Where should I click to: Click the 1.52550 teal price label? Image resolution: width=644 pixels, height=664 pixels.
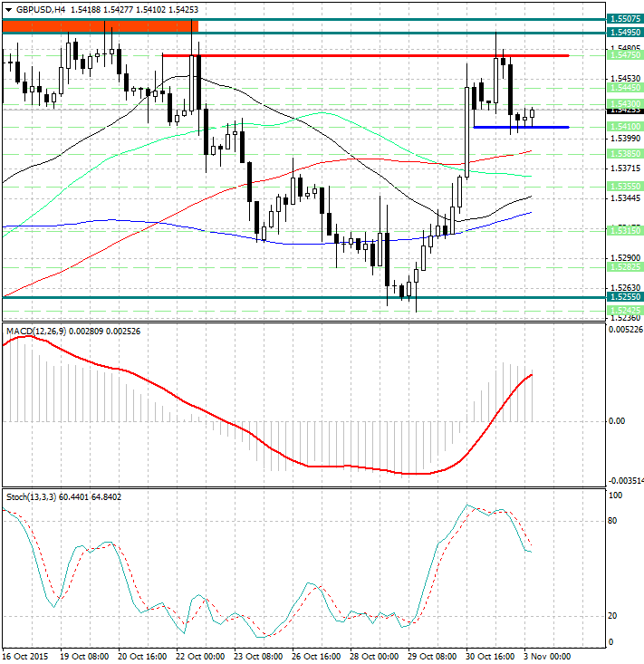[x=626, y=297]
